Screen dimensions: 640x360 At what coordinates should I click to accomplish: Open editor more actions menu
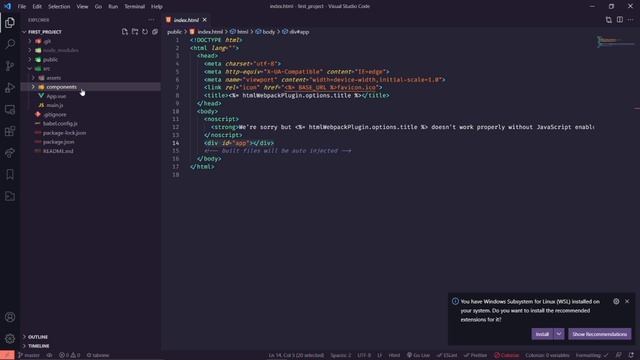[631, 20]
